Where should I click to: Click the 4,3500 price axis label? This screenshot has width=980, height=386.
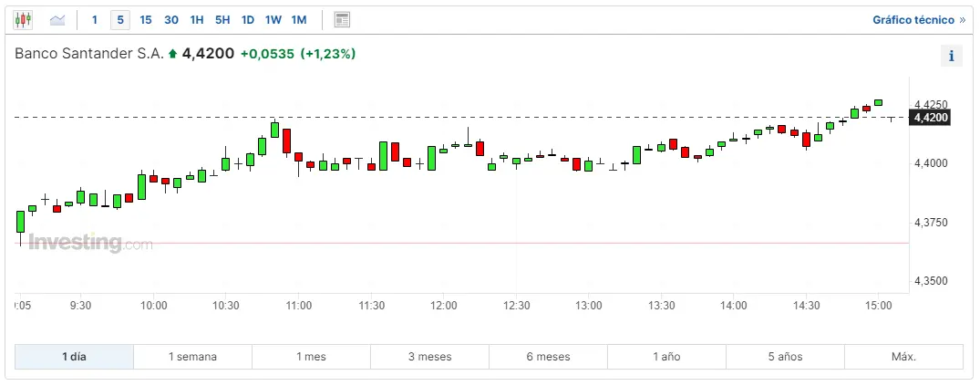point(930,281)
